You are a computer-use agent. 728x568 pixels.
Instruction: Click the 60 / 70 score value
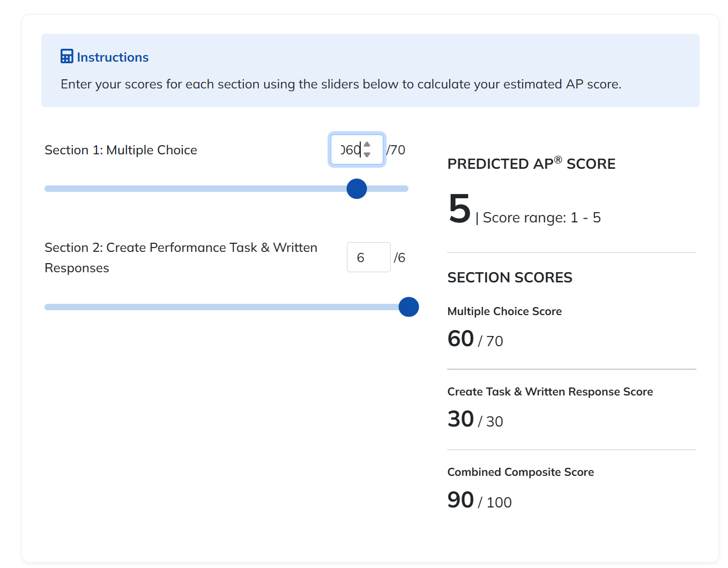(x=475, y=339)
